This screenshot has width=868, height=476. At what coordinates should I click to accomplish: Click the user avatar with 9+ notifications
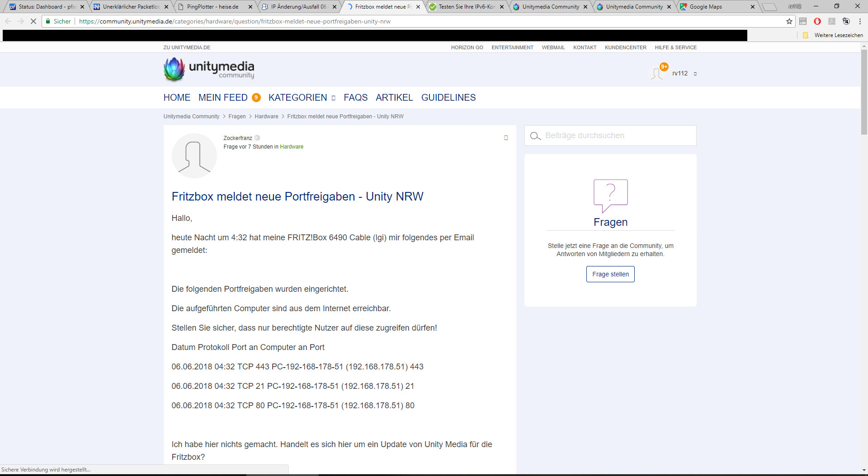coord(657,73)
